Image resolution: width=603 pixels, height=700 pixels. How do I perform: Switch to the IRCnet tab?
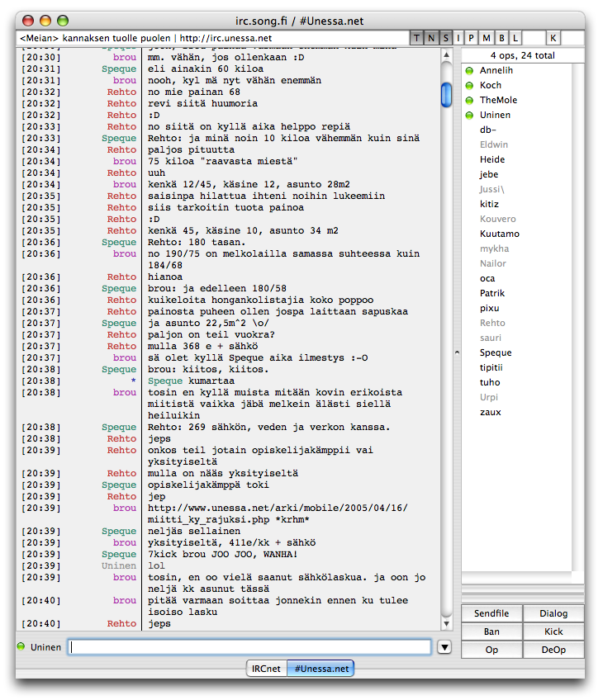click(x=266, y=669)
